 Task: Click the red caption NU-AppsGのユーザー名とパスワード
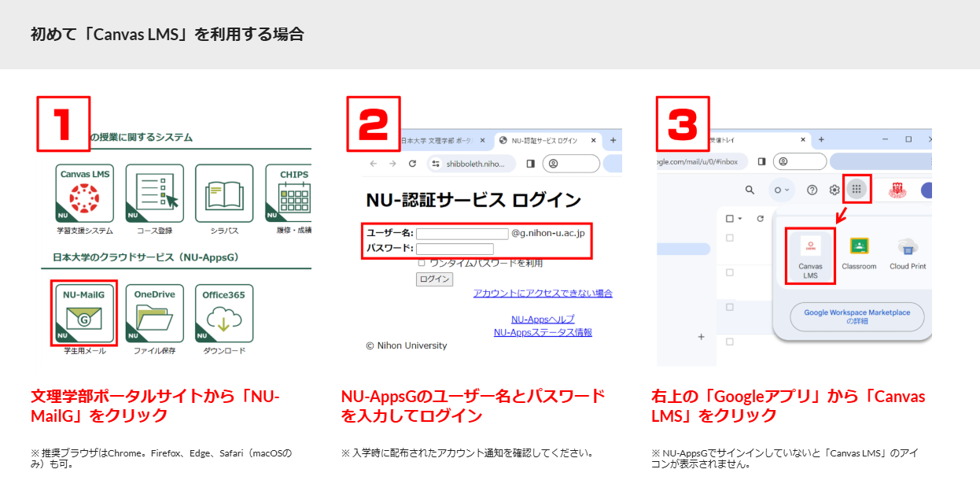473,405
